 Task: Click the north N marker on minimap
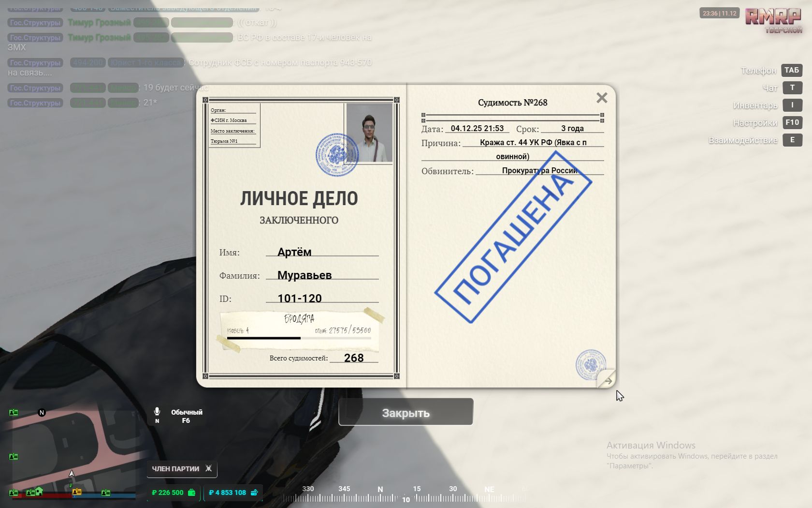[42, 413]
